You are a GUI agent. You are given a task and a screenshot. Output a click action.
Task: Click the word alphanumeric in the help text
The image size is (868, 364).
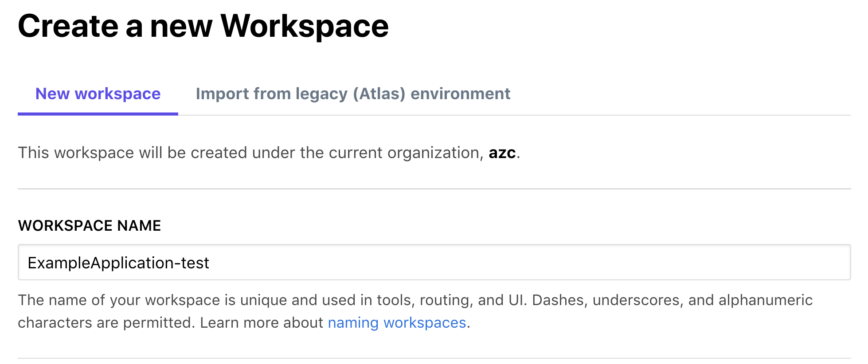[765, 300]
